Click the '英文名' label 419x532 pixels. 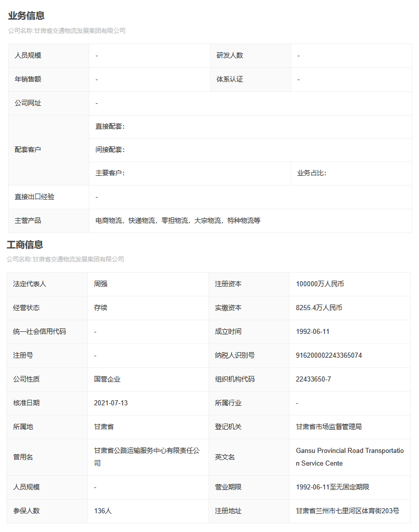[225, 457]
